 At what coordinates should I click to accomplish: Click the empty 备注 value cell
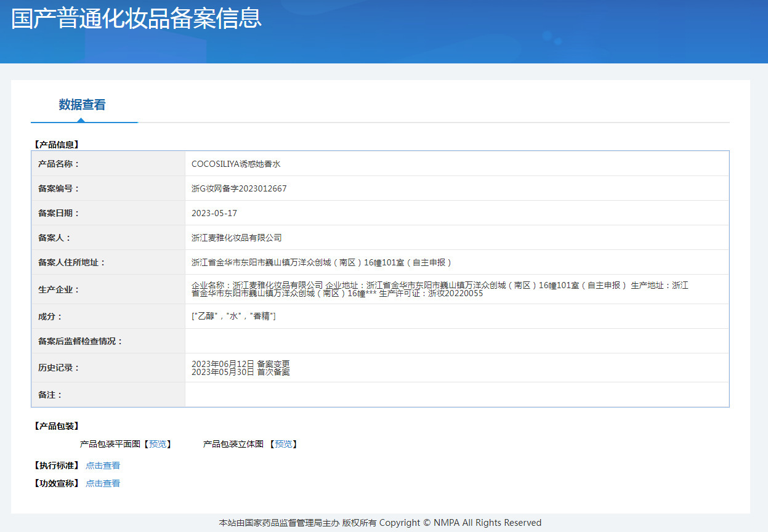[457, 395]
